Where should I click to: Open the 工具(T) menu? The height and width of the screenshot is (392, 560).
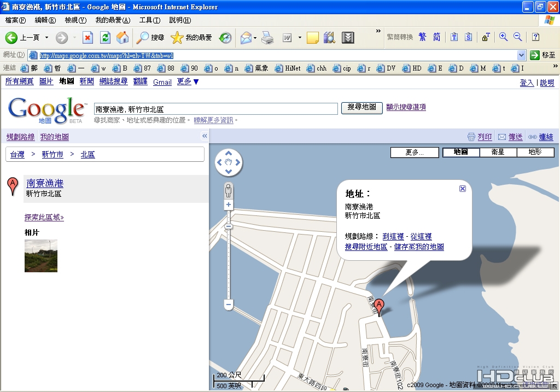[150, 20]
